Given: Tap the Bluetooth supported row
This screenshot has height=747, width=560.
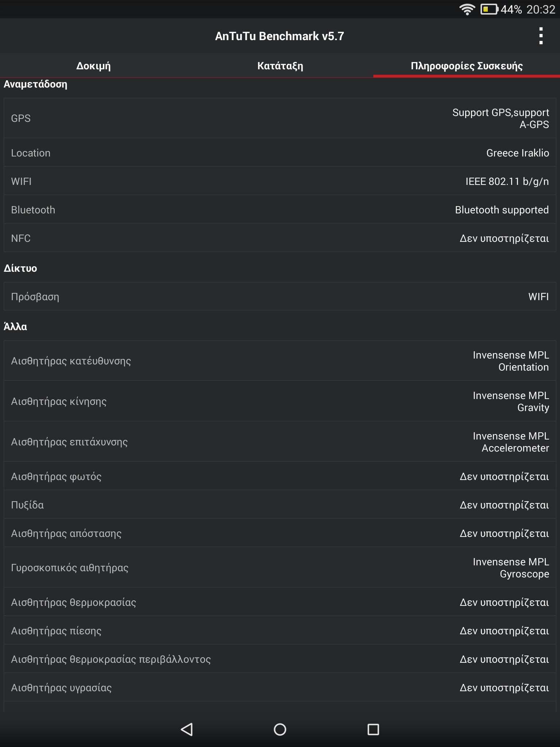Looking at the screenshot, I should 280,209.
